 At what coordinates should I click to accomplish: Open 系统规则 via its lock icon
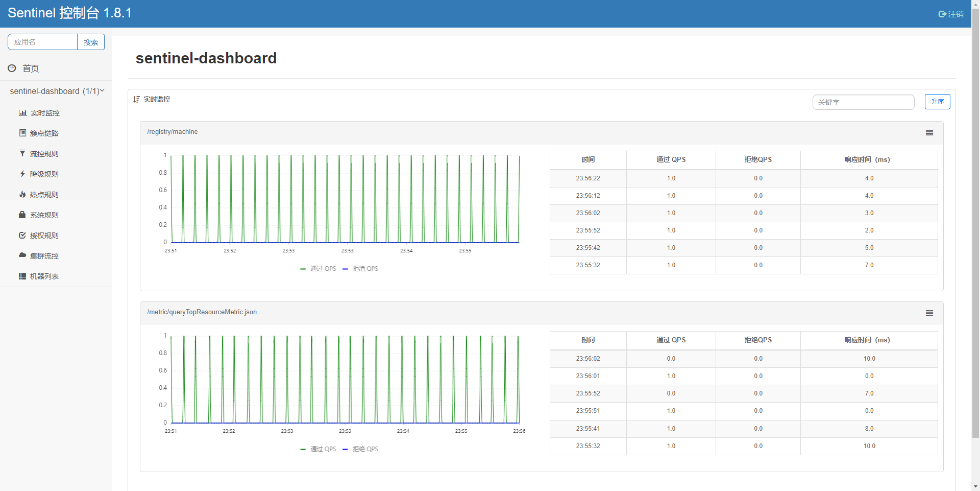[x=22, y=215]
